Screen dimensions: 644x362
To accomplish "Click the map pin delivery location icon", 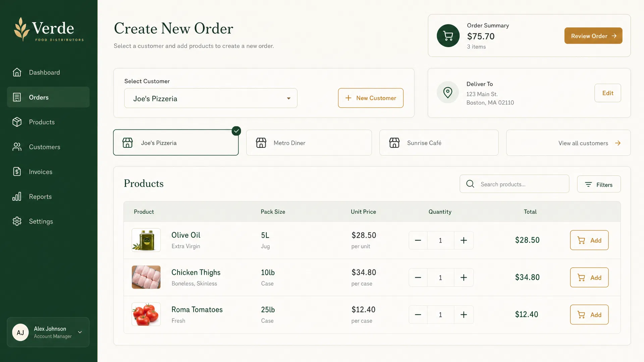I will pos(448,92).
